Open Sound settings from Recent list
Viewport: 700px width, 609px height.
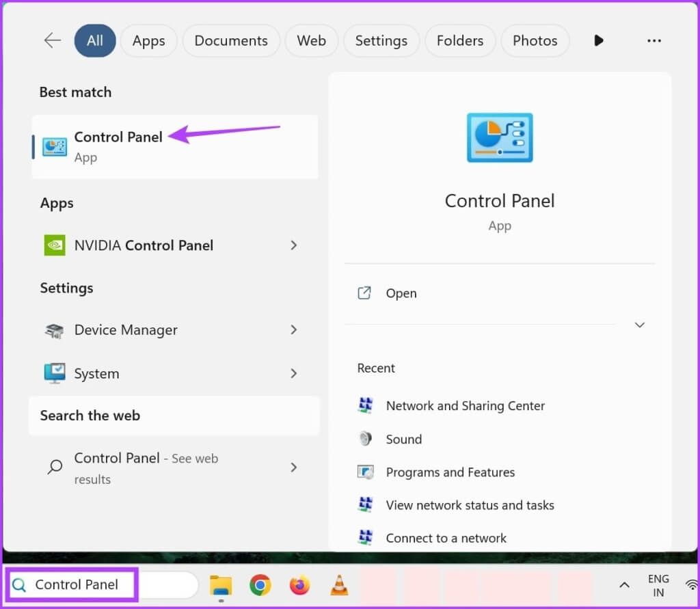point(403,439)
